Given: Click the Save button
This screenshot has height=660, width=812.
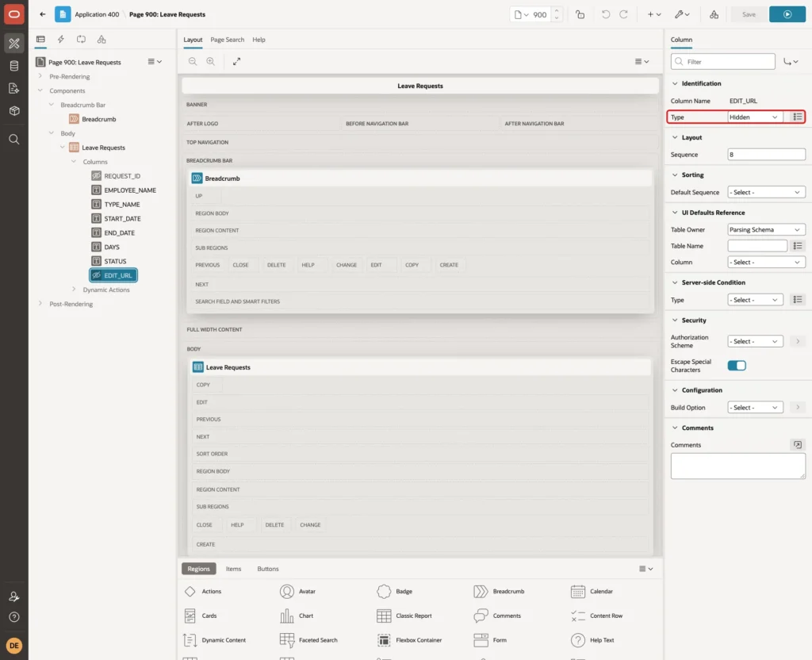Looking at the screenshot, I should pyautogui.click(x=749, y=14).
